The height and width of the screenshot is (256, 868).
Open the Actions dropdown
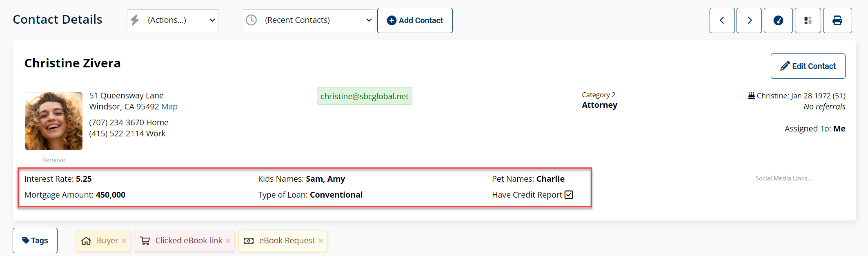coord(173,20)
